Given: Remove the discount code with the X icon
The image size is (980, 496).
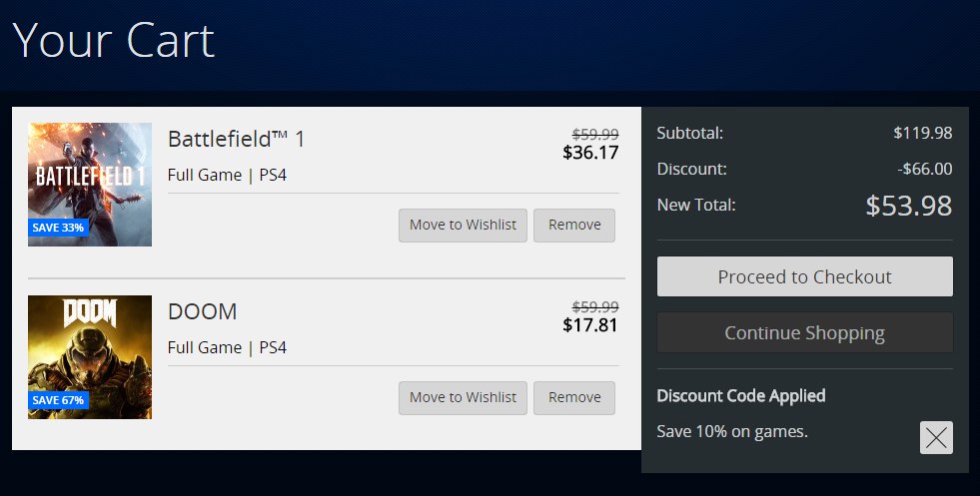Looking at the screenshot, I should [936, 437].
